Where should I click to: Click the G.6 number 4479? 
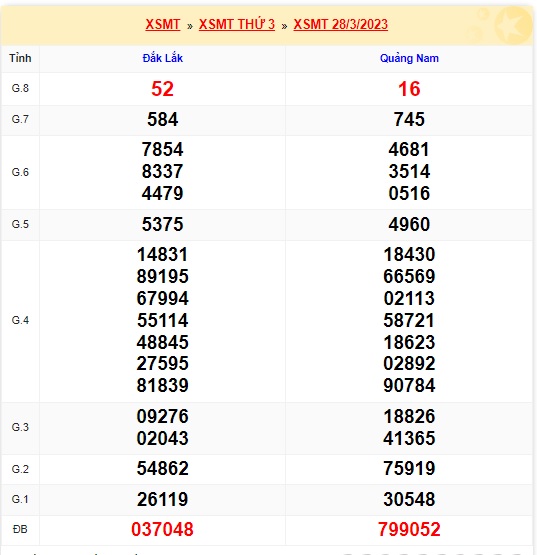pos(162,193)
